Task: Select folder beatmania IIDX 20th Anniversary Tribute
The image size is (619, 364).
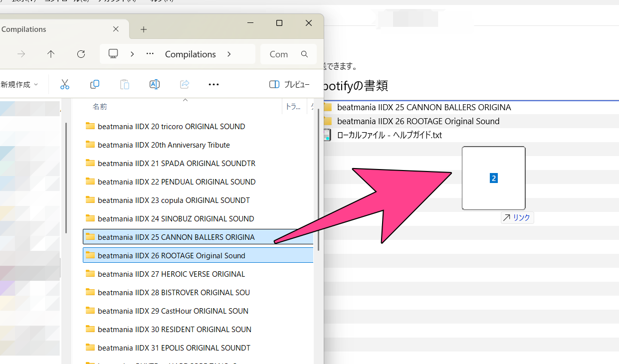Action: 198,145
